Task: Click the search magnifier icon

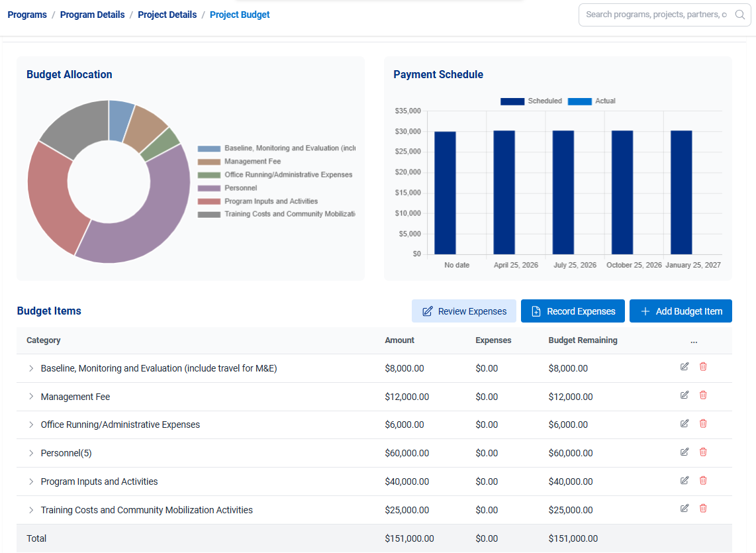Action: pos(739,15)
